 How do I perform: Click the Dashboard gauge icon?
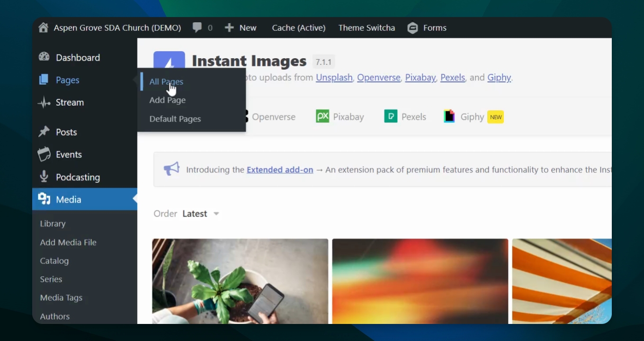click(44, 57)
